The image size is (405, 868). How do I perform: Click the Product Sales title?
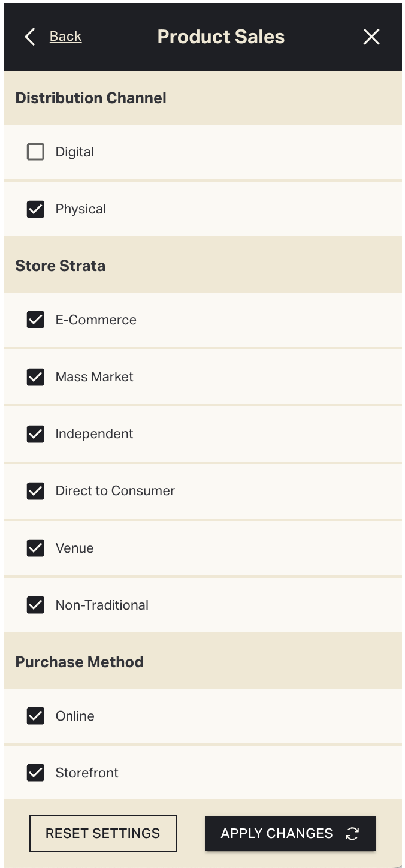coord(221,37)
